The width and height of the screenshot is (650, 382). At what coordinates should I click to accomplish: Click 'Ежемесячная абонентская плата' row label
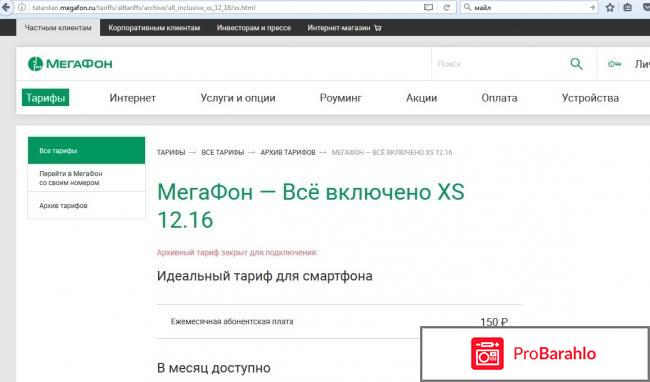point(232,322)
